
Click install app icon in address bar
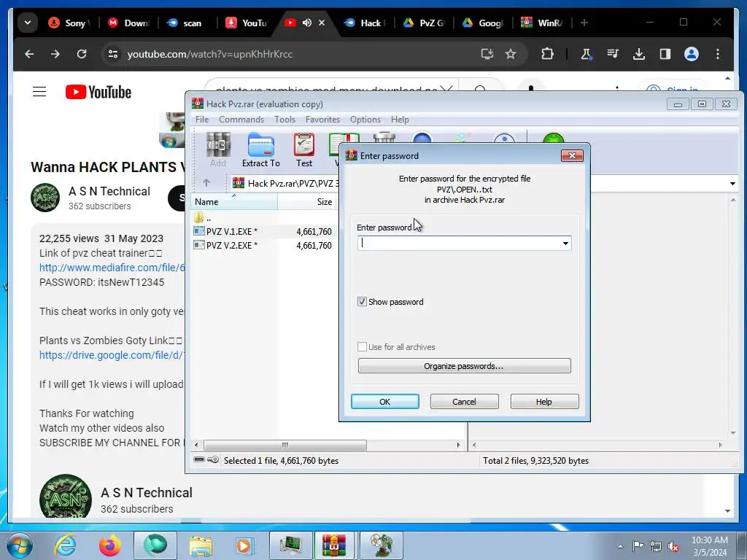tap(487, 54)
